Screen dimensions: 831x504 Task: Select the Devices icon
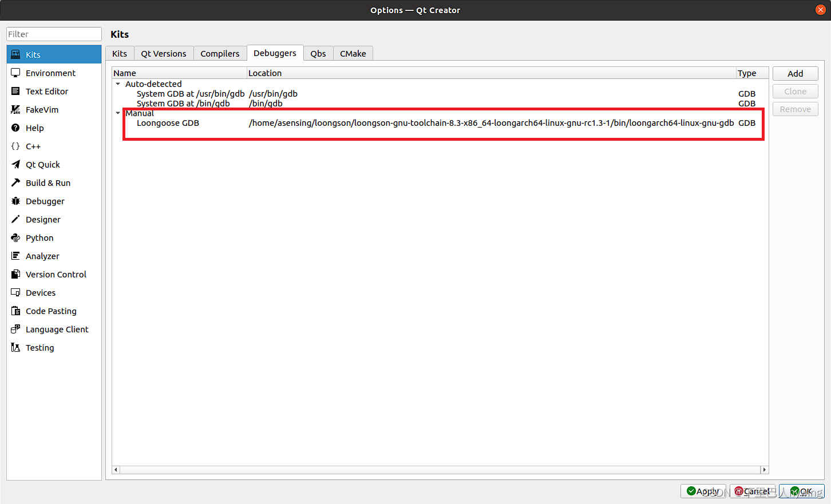(15, 292)
